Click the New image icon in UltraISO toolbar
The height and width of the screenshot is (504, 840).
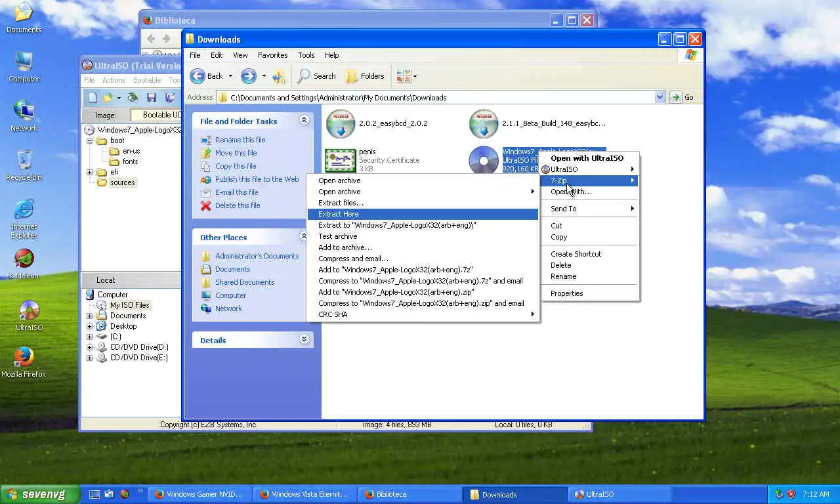tap(93, 97)
